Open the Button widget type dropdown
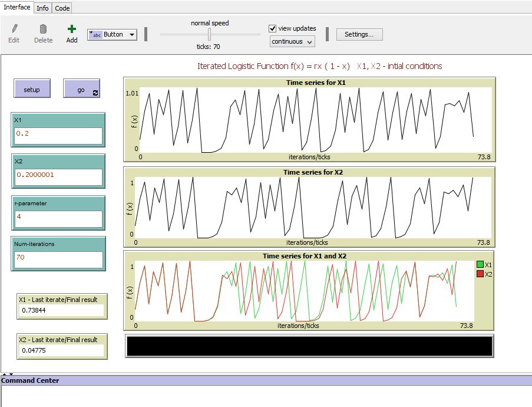The width and height of the screenshot is (532, 407). [112, 35]
